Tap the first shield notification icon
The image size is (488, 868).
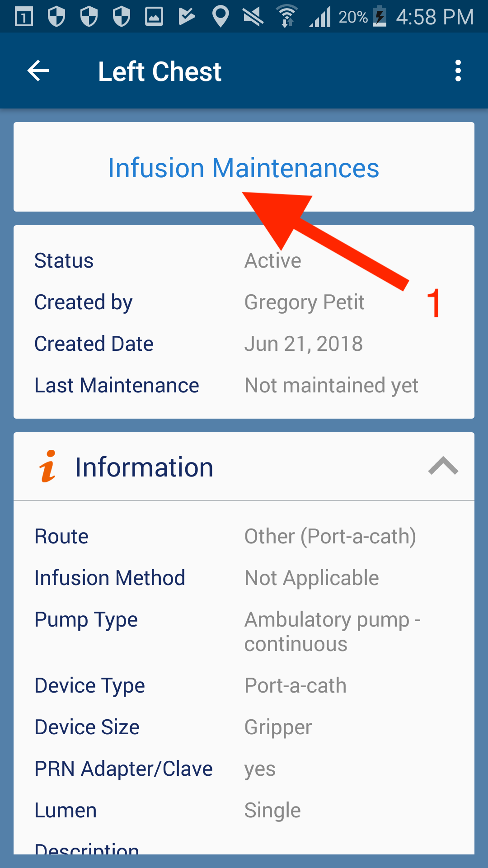[x=56, y=17]
